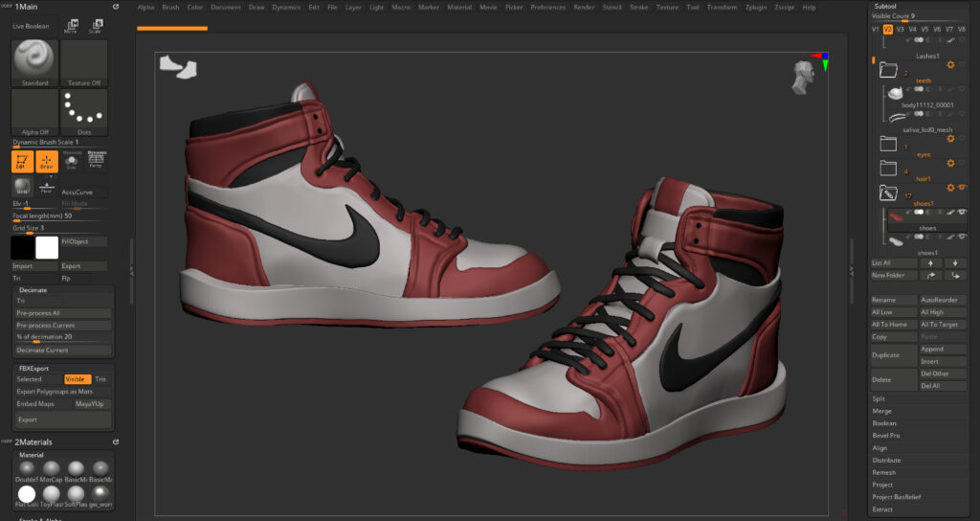Open the Material menu
This screenshot has width=980, height=521.
coord(459,8)
